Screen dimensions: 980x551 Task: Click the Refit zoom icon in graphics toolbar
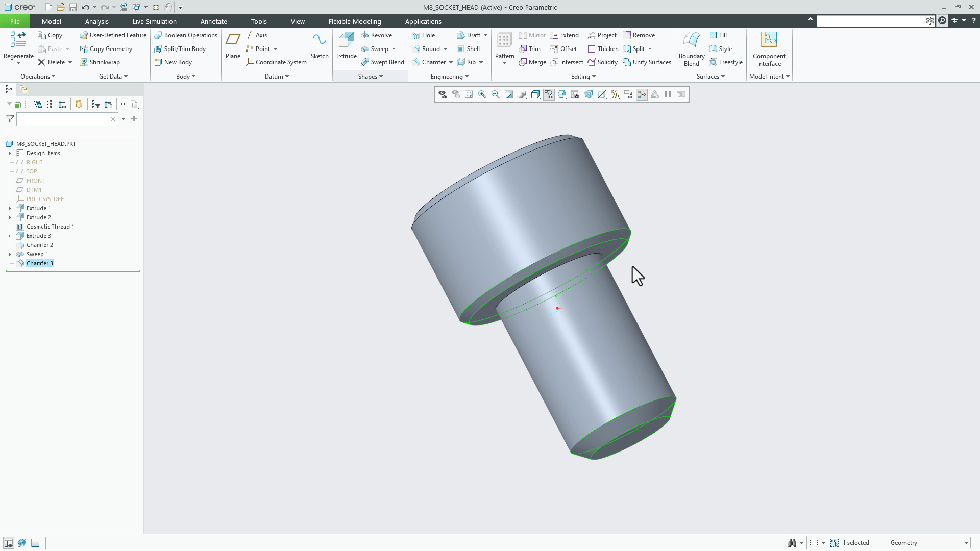[469, 95]
